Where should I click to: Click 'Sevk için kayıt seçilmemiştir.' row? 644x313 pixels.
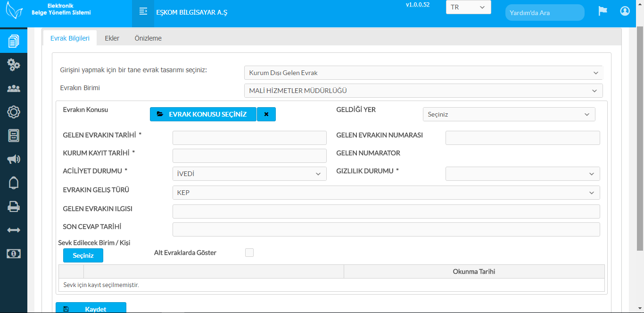pos(331,285)
